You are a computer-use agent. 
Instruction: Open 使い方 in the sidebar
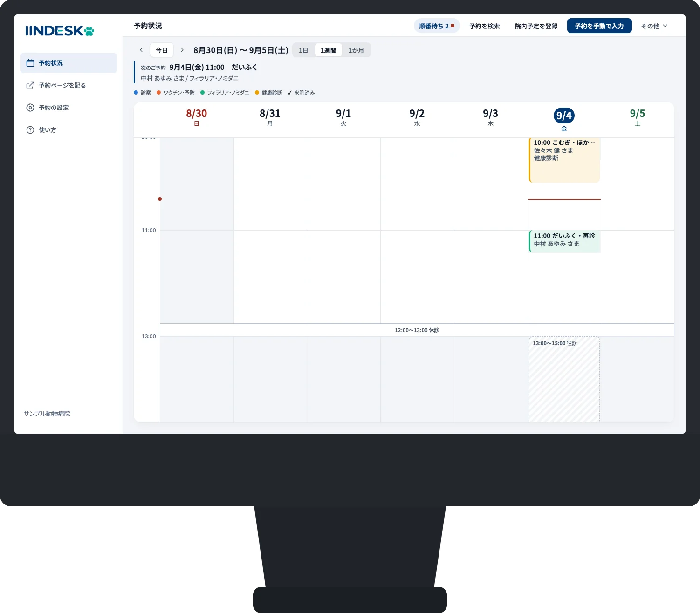[69, 130]
